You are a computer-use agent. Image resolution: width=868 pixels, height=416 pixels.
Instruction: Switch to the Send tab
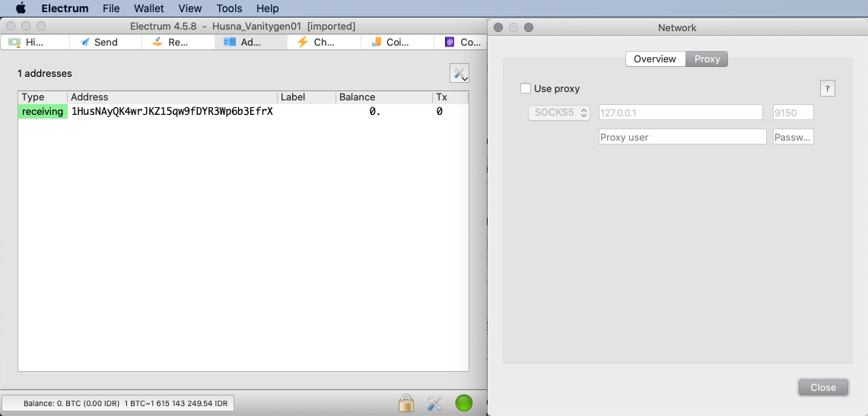(x=106, y=42)
